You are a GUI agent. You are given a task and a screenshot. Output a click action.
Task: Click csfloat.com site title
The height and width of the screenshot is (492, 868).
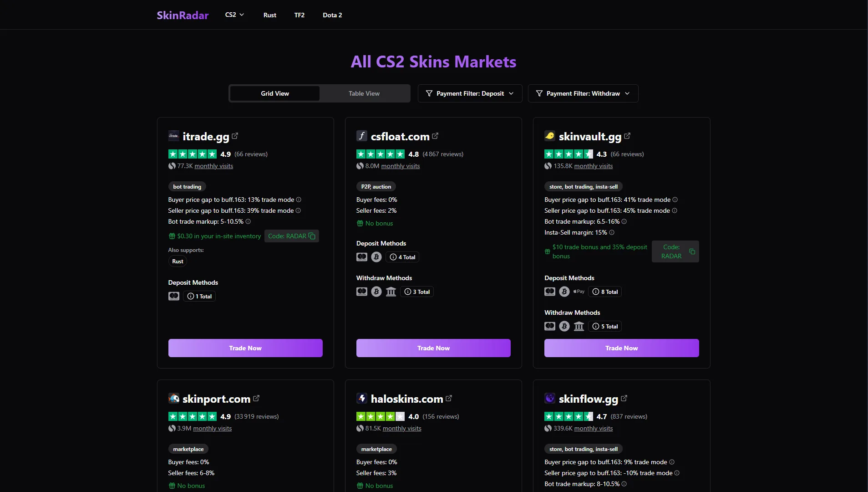(x=400, y=136)
